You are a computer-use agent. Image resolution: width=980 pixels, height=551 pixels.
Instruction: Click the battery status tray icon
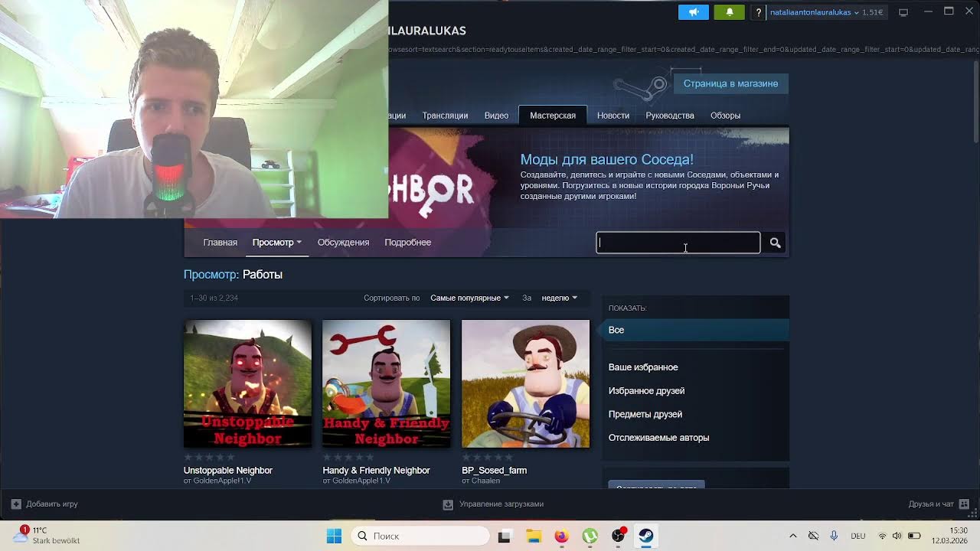pyautogui.click(x=914, y=536)
